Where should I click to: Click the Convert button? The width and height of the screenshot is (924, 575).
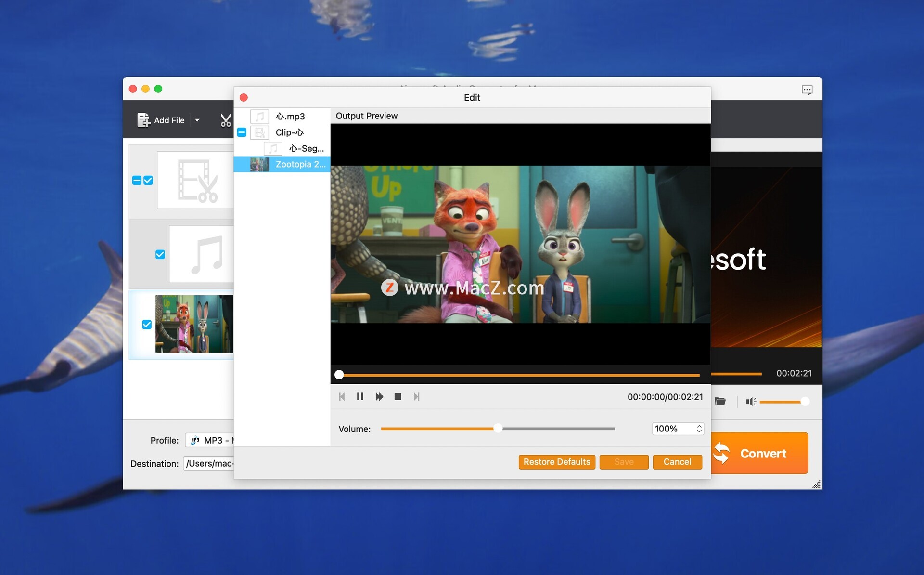click(x=759, y=453)
